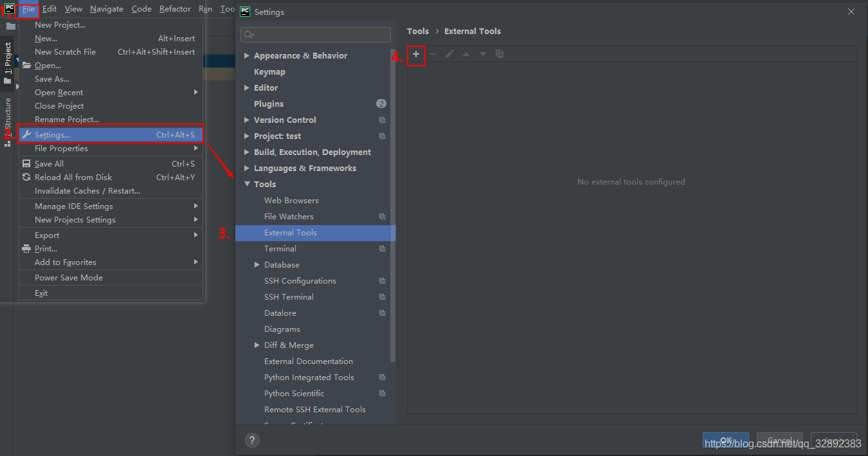
Task: Expand Appearance & Behavior section
Action: click(246, 56)
